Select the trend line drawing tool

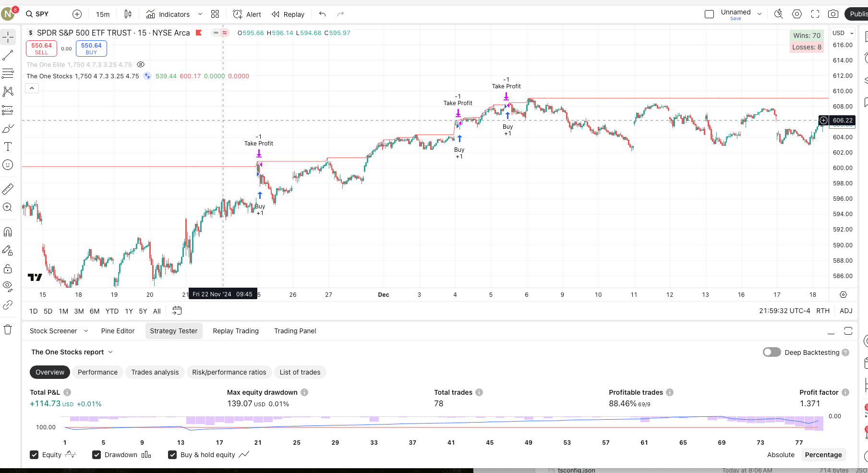[8, 55]
